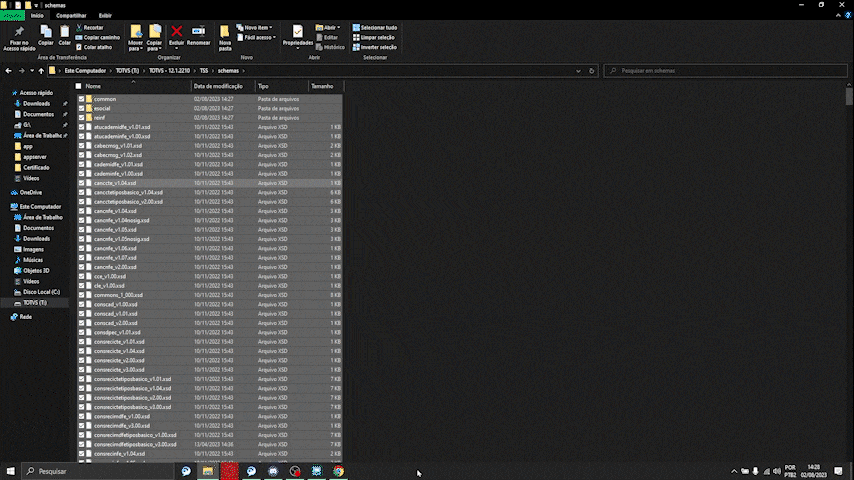854x480 pixels.
Task: Uncheck the esocial folder checkbox
Action: [x=81, y=108]
